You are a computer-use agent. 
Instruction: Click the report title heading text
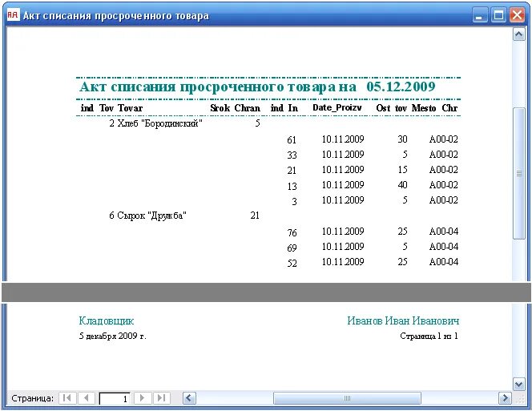coord(218,87)
